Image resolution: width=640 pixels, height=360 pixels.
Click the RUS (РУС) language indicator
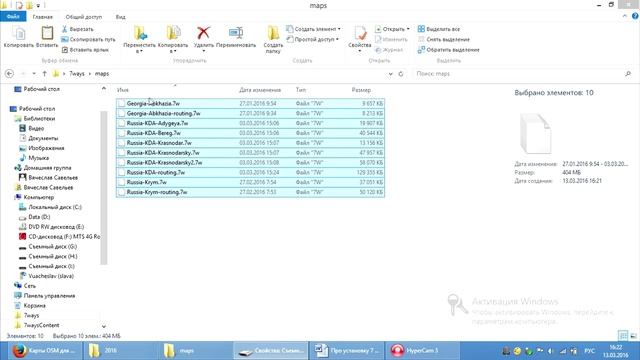(589, 351)
